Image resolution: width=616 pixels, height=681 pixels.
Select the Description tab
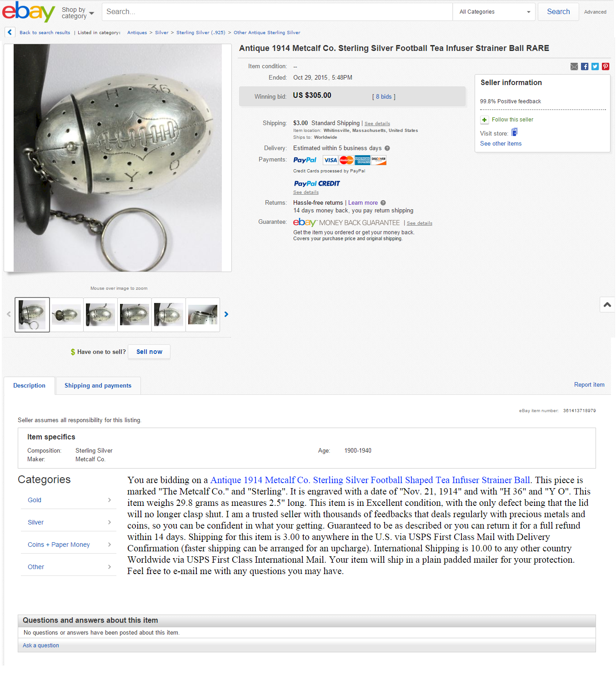(30, 386)
